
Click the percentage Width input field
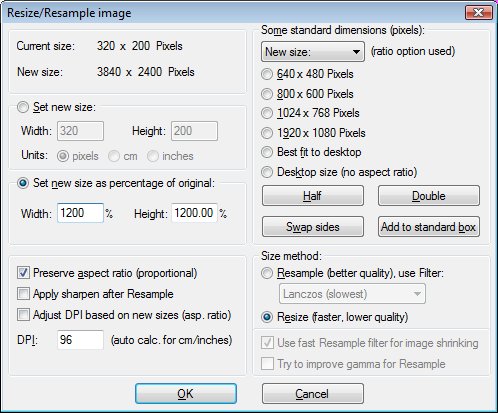click(80, 213)
